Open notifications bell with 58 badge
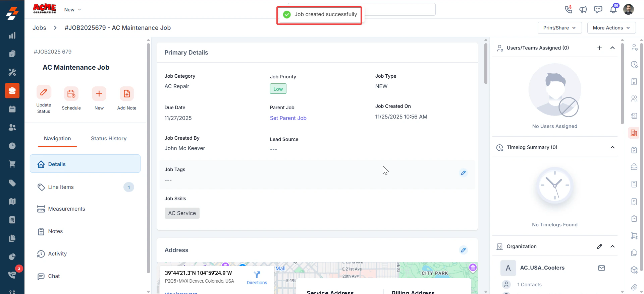The width and height of the screenshot is (644, 294). (613, 9)
